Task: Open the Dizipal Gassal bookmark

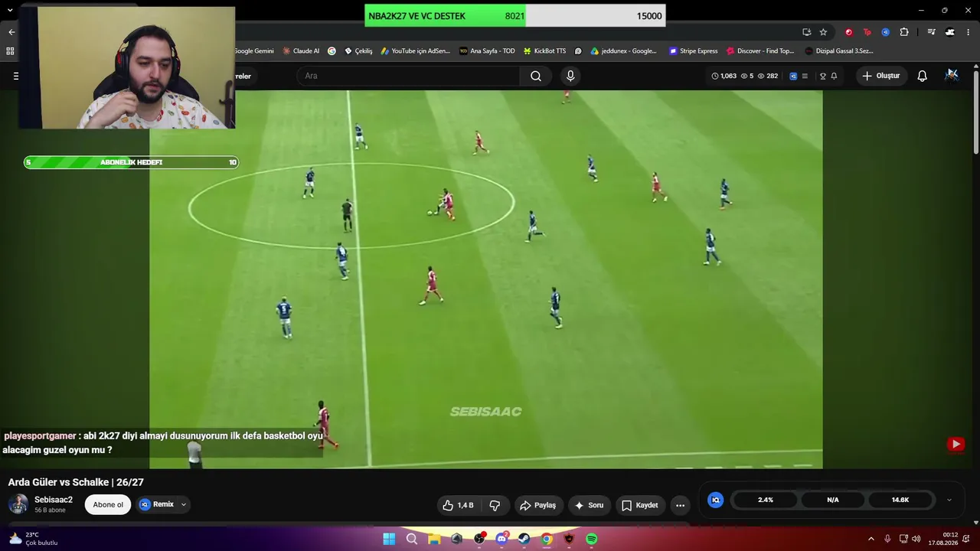Action: click(839, 51)
